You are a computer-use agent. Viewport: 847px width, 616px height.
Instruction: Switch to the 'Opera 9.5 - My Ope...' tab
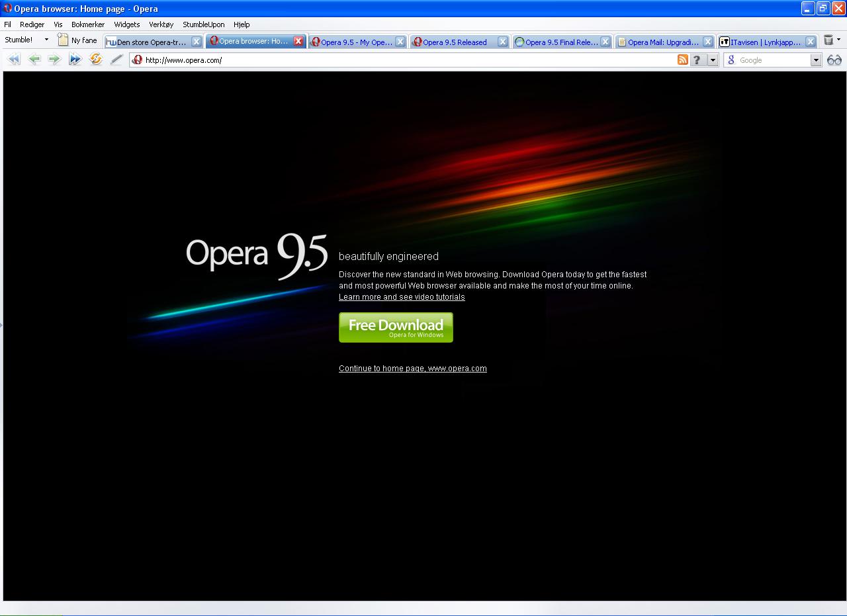click(x=357, y=42)
